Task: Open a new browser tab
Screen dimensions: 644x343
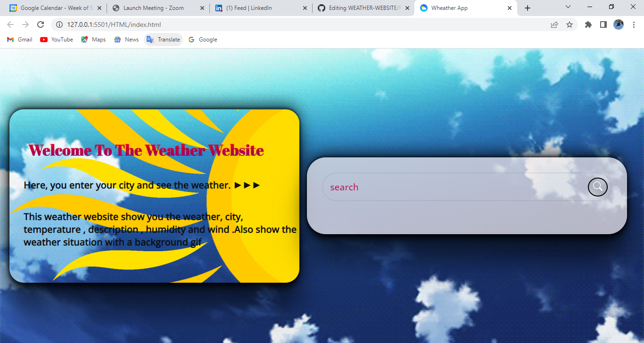Action: (x=528, y=8)
